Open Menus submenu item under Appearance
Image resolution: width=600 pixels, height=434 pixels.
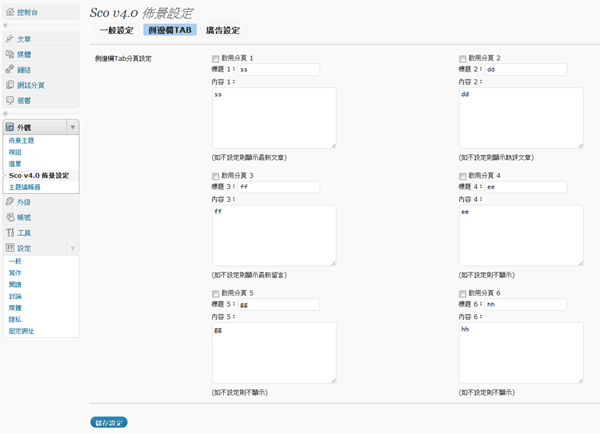point(15,163)
